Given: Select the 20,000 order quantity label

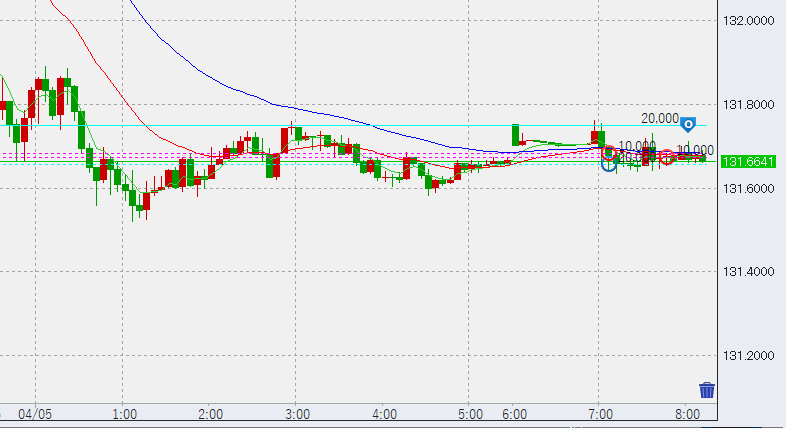Looking at the screenshot, I should [659, 118].
